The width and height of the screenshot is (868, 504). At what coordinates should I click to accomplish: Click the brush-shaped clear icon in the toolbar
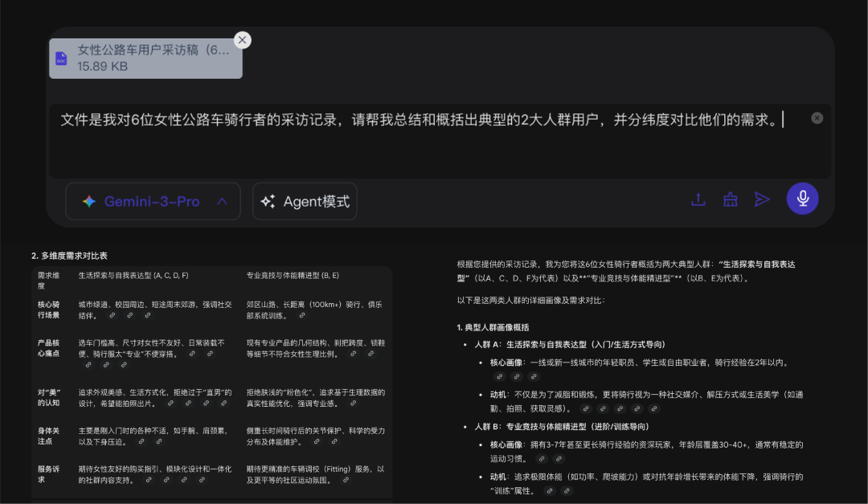(x=730, y=199)
